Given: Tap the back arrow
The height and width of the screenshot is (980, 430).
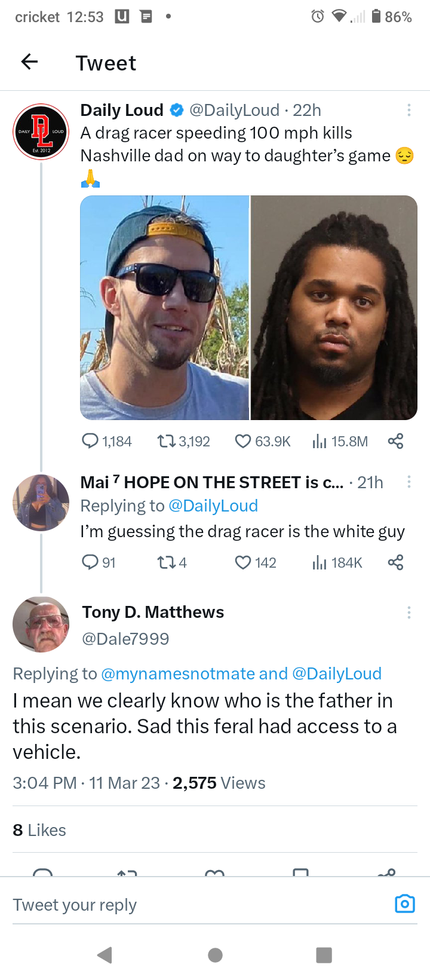Looking at the screenshot, I should click(29, 62).
